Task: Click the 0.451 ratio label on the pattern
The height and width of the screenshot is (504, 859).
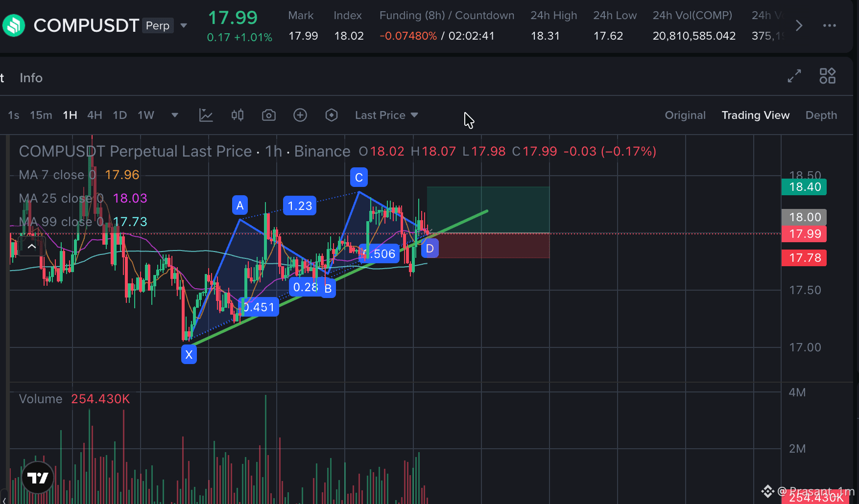Action: click(x=259, y=307)
